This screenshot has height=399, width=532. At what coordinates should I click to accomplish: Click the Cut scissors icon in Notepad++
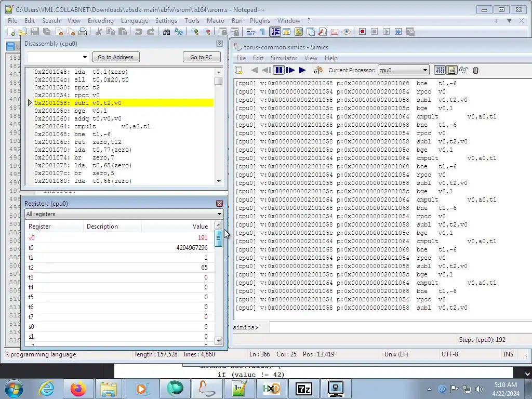coord(99,32)
